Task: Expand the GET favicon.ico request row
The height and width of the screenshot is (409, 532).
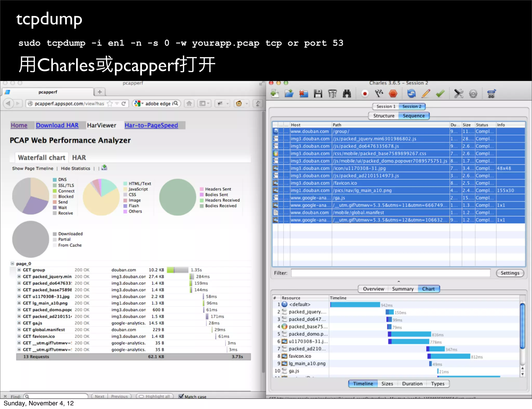Action: 19,336
